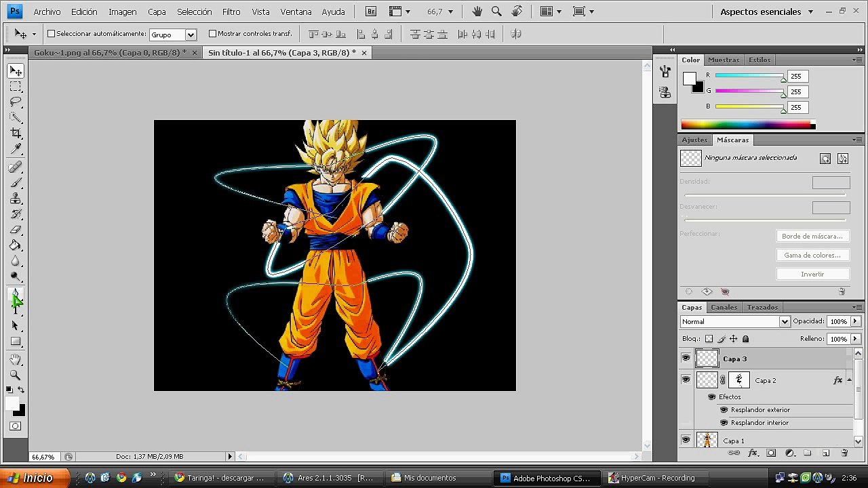
Task: Open the Archivo menu
Action: [x=47, y=12]
